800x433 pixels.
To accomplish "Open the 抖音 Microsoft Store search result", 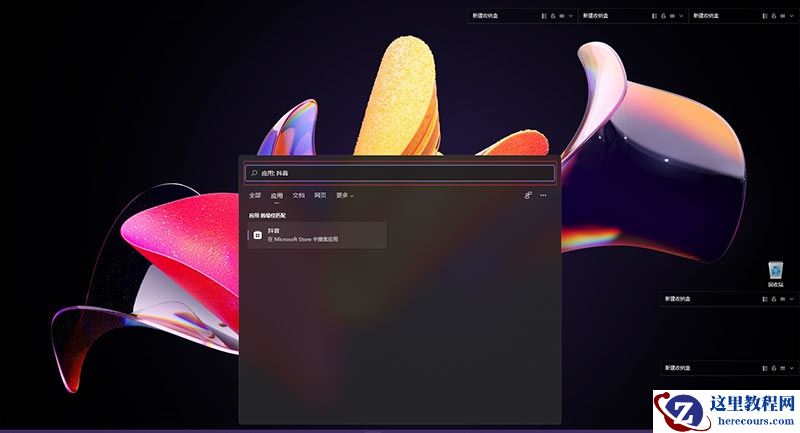I will pos(317,235).
